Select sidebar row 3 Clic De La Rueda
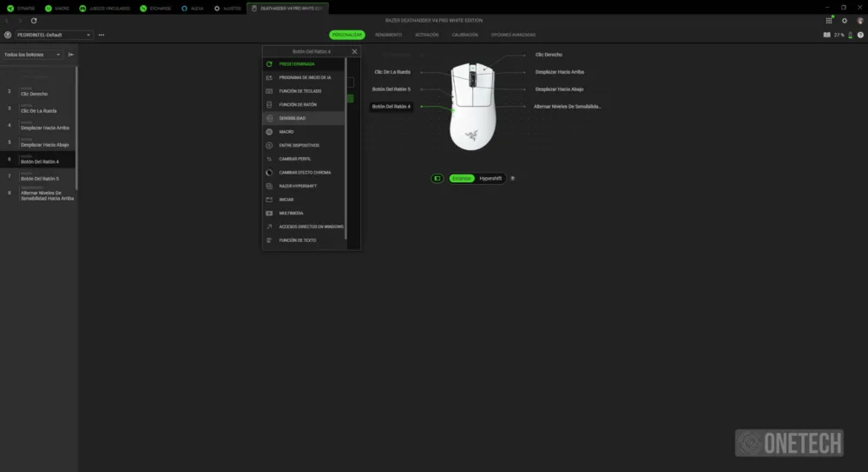868x472 pixels. [37, 108]
